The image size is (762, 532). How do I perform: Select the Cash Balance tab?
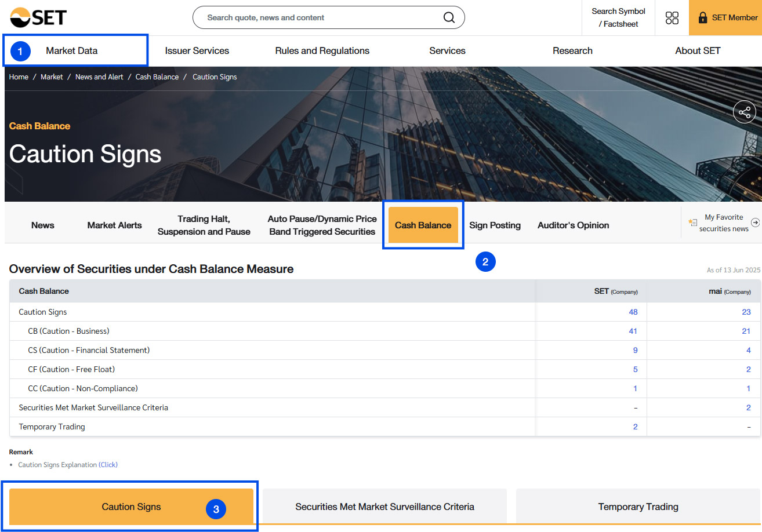tap(423, 225)
